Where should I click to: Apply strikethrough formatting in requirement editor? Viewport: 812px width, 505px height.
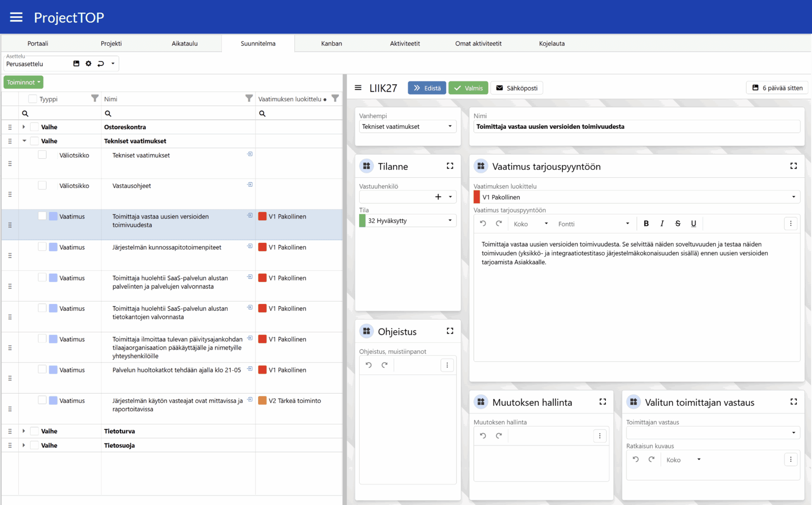pos(677,223)
